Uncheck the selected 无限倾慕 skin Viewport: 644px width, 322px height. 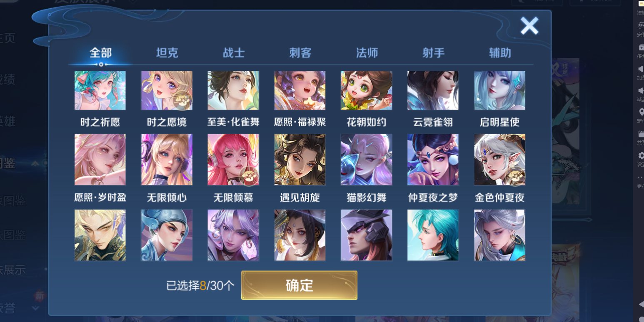233,160
